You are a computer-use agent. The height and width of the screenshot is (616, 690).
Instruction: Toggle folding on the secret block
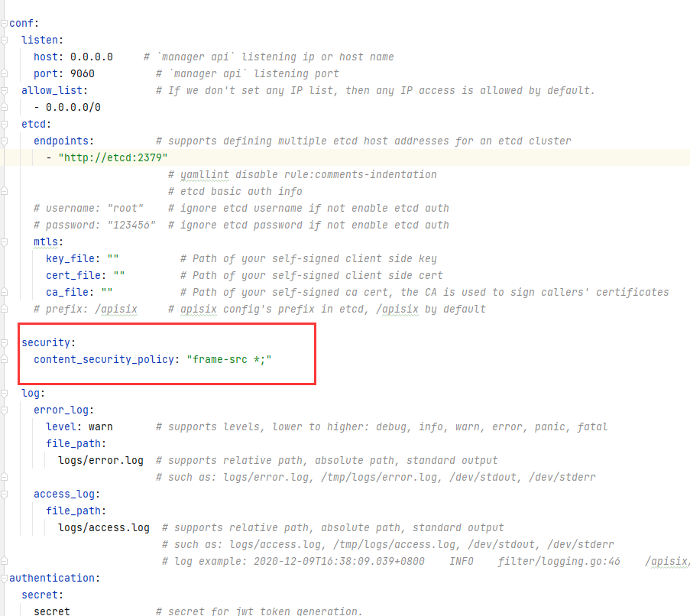click(5, 595)
